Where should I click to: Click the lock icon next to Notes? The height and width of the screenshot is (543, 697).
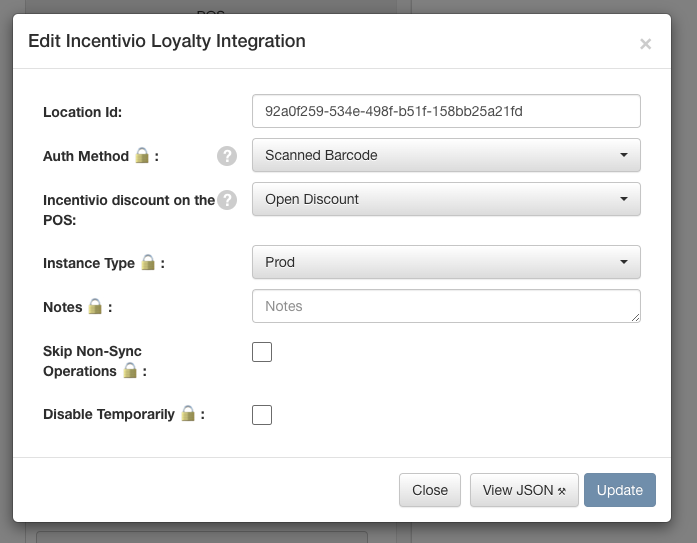click(x=95, y=307)
